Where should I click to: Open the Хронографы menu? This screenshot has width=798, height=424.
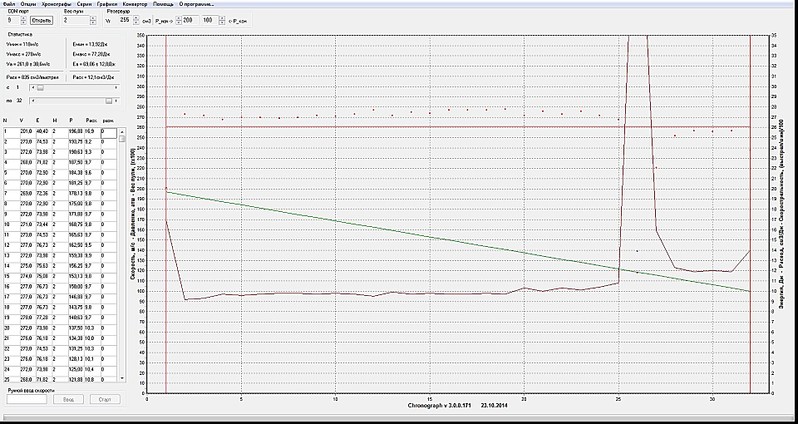pyautogui.click(x=53, y=4)
